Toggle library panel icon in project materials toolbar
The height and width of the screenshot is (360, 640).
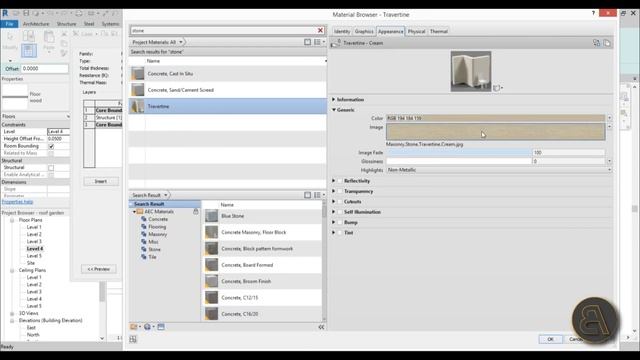[307, 42]
